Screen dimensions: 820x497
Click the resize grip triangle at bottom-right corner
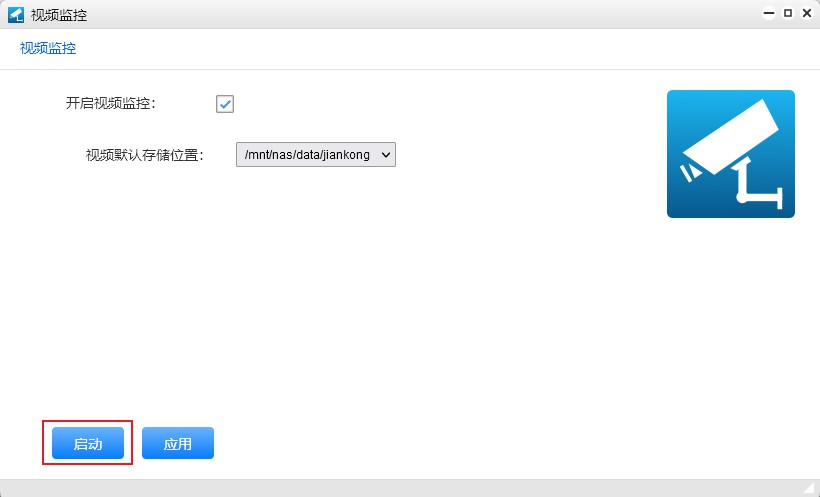(809, 487)
